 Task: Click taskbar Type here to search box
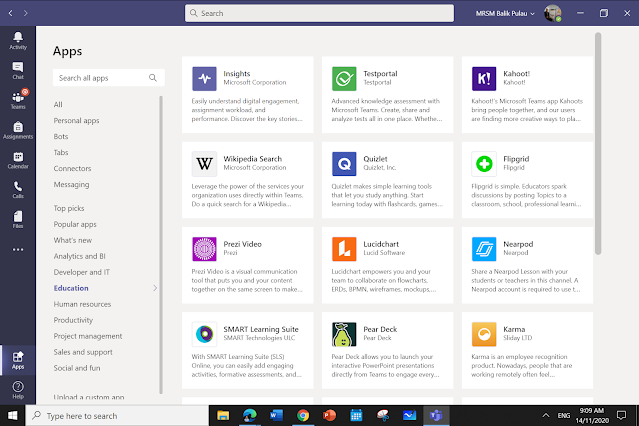(117, 415)
